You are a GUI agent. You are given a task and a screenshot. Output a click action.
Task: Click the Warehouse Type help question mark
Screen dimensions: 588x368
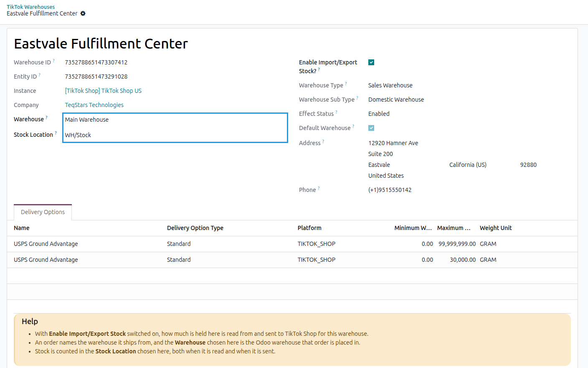pos(346,84)
